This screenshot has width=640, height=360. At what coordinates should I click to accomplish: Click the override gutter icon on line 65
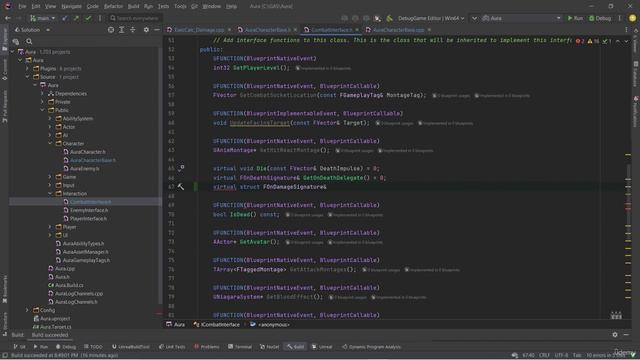tap(181, 168)
